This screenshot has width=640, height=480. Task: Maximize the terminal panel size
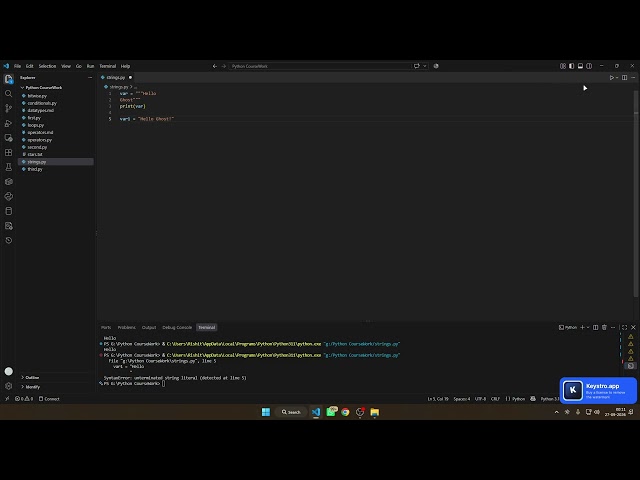tap(624, 327)
